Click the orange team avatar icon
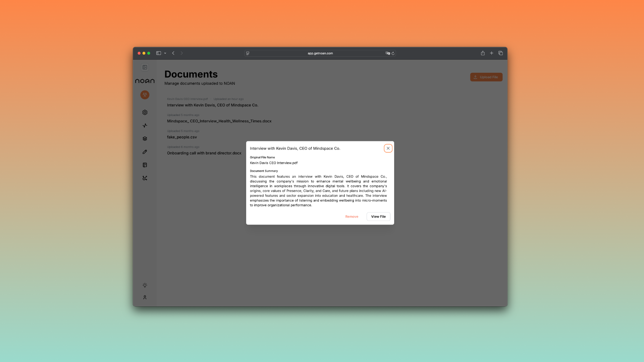 pyautogui.click(x=145, y=95)
